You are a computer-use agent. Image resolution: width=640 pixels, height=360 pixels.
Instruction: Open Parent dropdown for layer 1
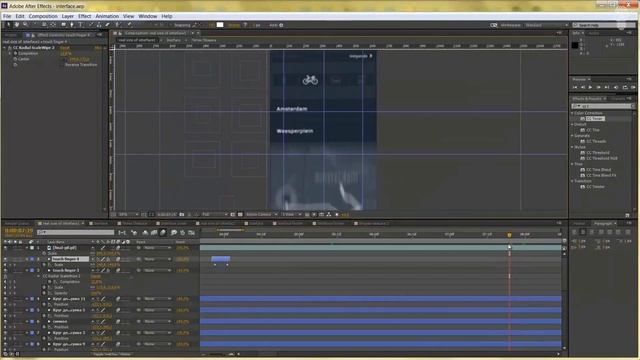[x=157, y=248]
